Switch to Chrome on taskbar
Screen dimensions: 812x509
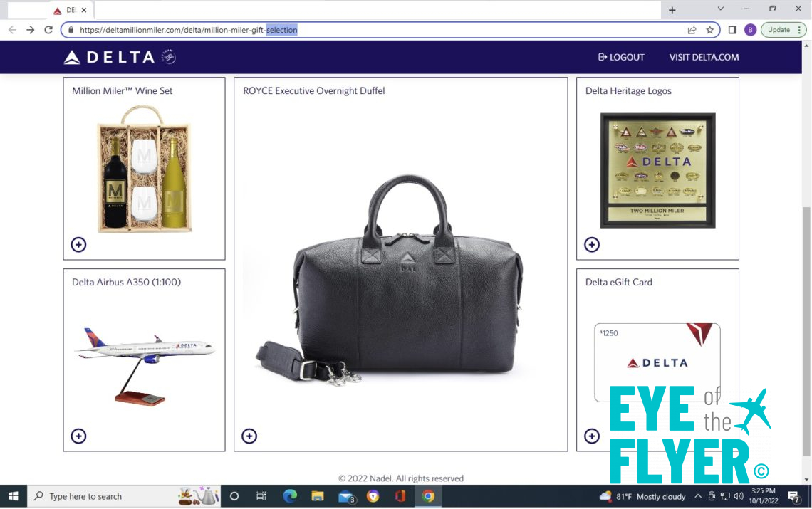click(428, 496)
